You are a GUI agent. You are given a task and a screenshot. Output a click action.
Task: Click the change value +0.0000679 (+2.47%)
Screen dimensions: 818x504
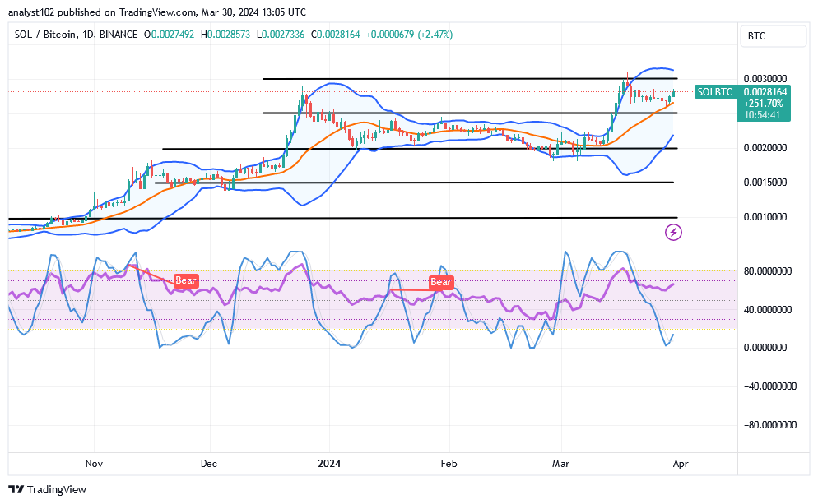click(410, 35)
